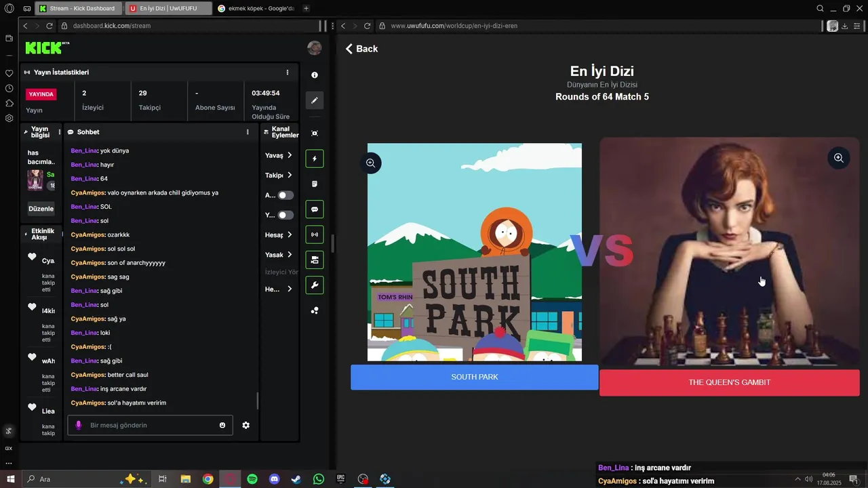868x488 pixels.
Task: Open Discord from the taskbar
Action: [275, 479]
